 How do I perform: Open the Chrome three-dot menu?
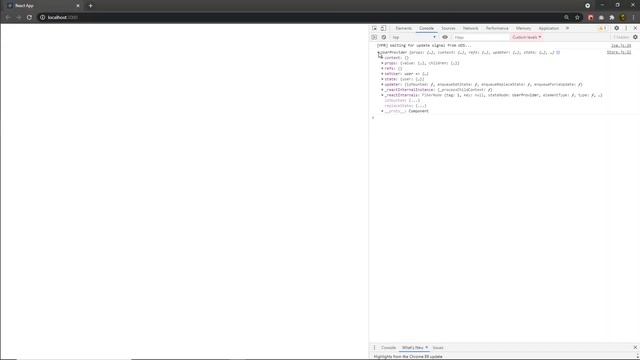click(633, 17)
